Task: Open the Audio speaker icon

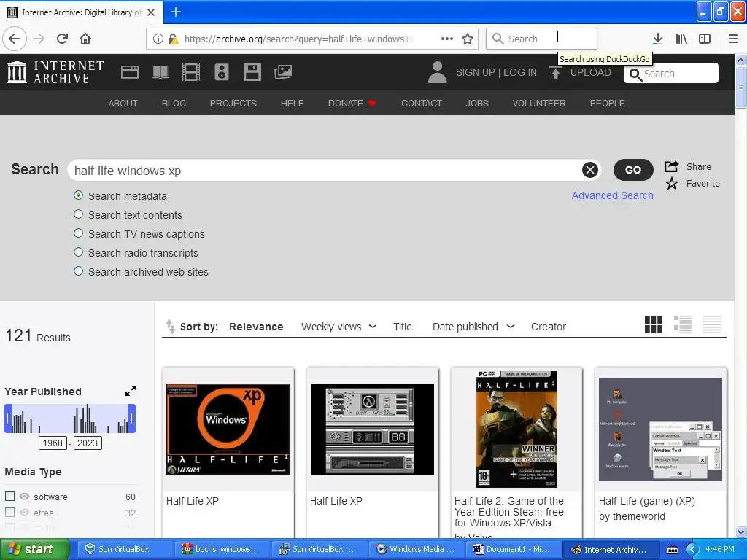Action: (x=222, y=72)
